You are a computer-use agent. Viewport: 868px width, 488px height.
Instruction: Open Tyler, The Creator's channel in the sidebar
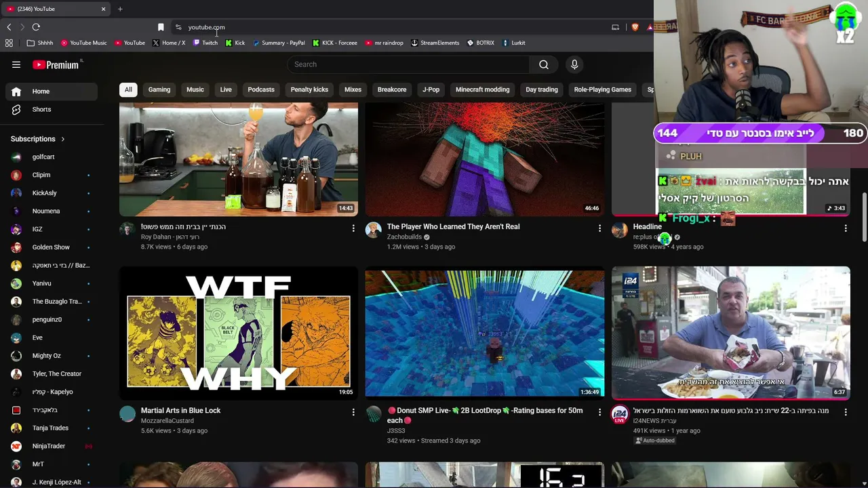[52, 373]
